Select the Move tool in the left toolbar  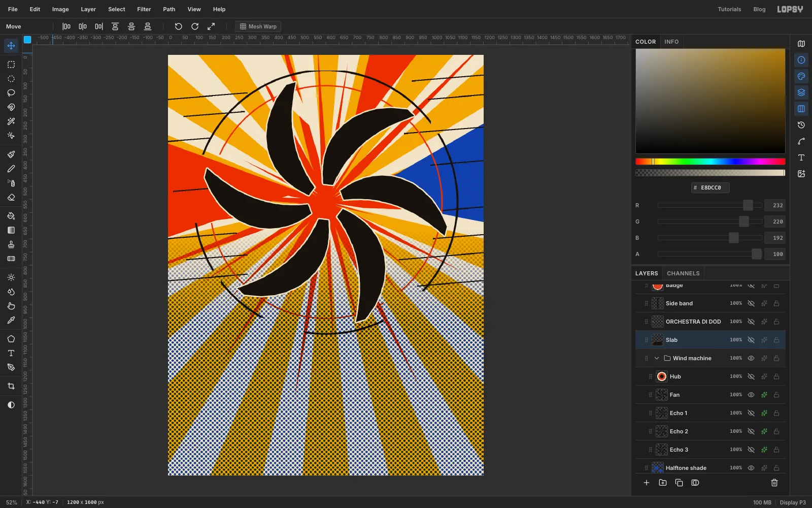pos(11,46)
